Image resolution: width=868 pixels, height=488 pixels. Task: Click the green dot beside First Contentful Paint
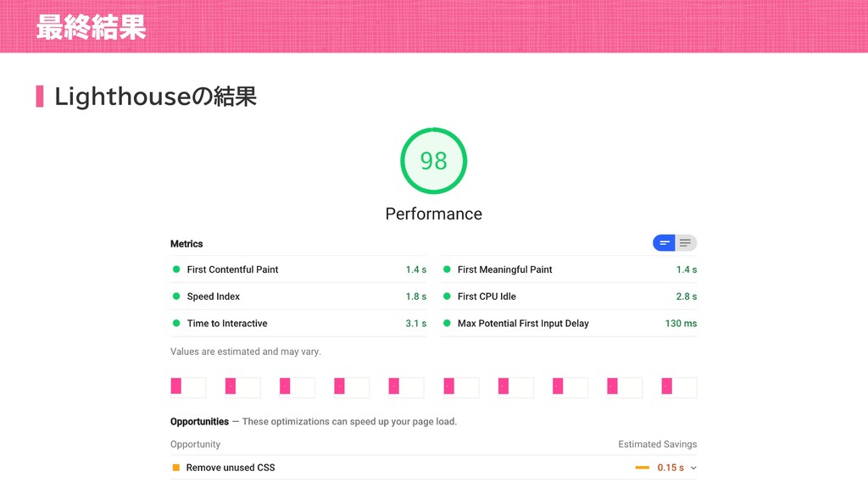coord(176,269)
